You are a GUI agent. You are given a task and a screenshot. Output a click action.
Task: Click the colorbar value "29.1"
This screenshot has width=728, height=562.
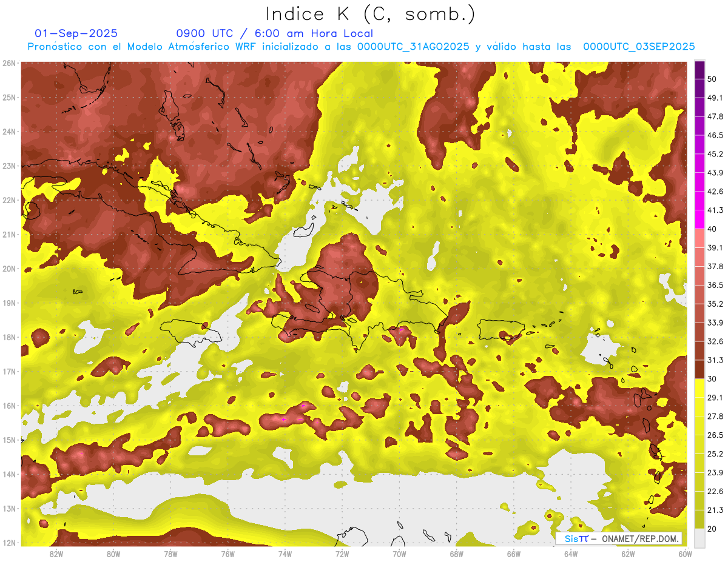point(715,398)
